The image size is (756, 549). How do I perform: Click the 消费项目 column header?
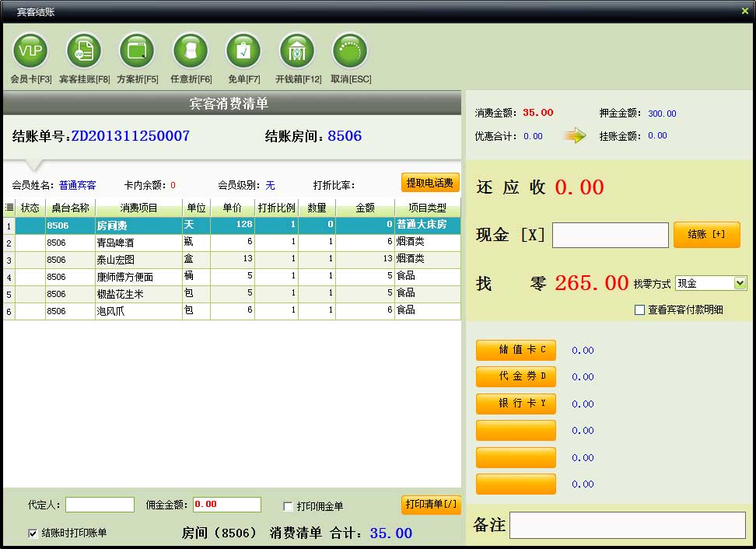pos(138,208)
